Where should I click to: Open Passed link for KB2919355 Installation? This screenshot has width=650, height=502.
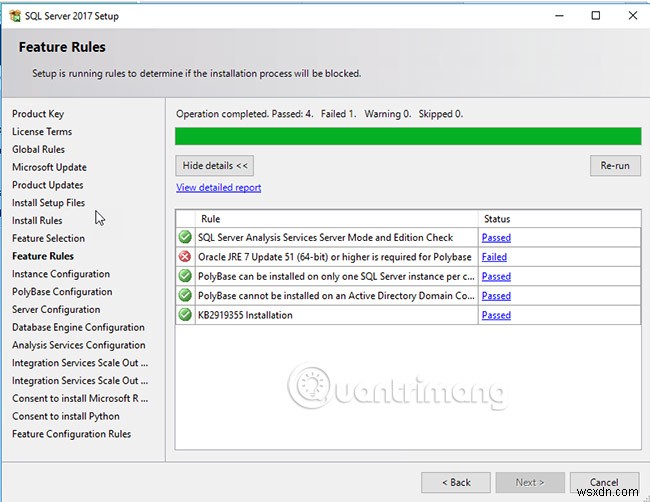496,315
